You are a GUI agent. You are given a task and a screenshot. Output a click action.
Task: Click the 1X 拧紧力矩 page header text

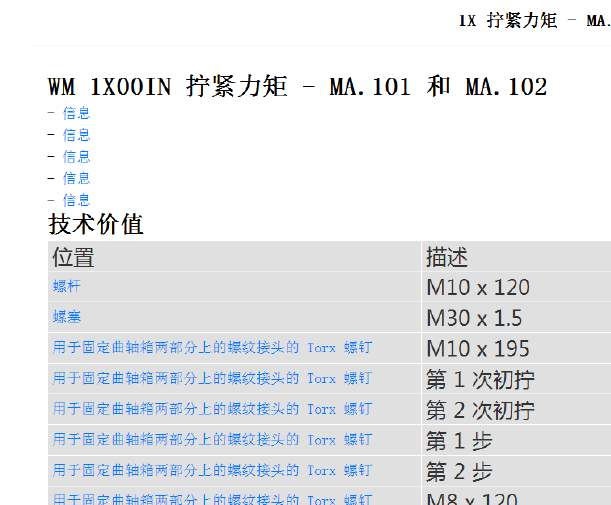click(x=535, y=20)
